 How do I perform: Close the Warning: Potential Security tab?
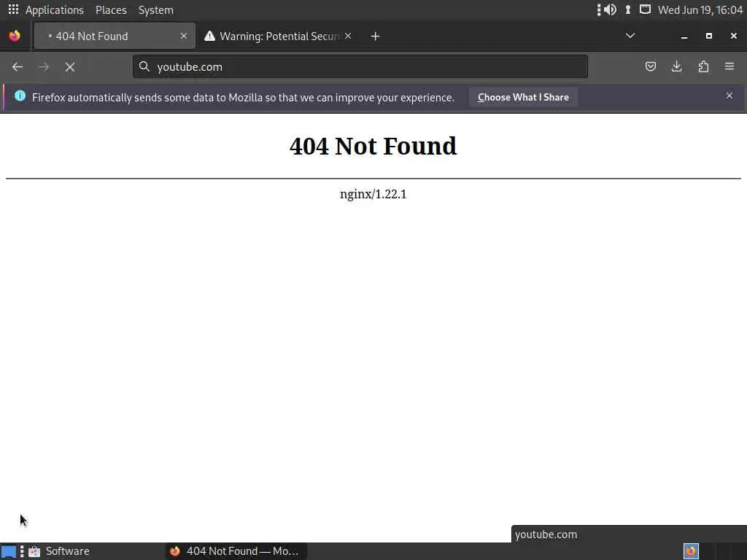click(x=348, y=36)
